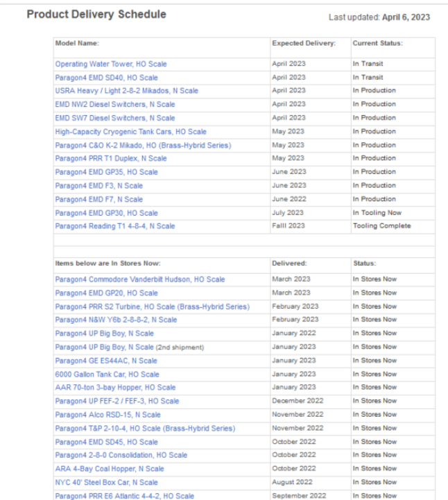This screenshot has height=500, width=448.
Task: Open Paragon4 EMD F7, N Scale link
Action: (99, 200)
